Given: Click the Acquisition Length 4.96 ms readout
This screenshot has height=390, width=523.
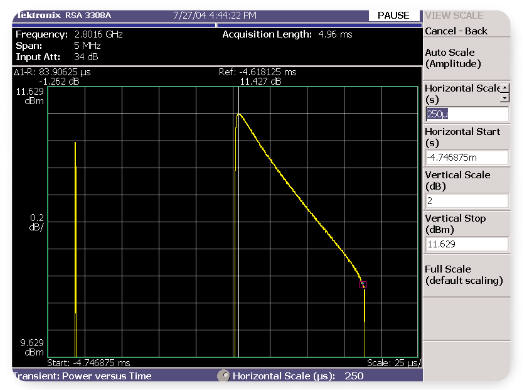Looking at the screenshot, I should (287, 34).
